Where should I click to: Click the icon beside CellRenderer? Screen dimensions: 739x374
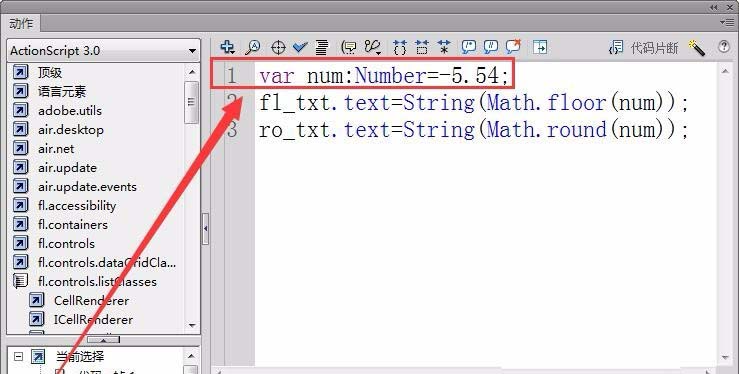pos(36,301)
